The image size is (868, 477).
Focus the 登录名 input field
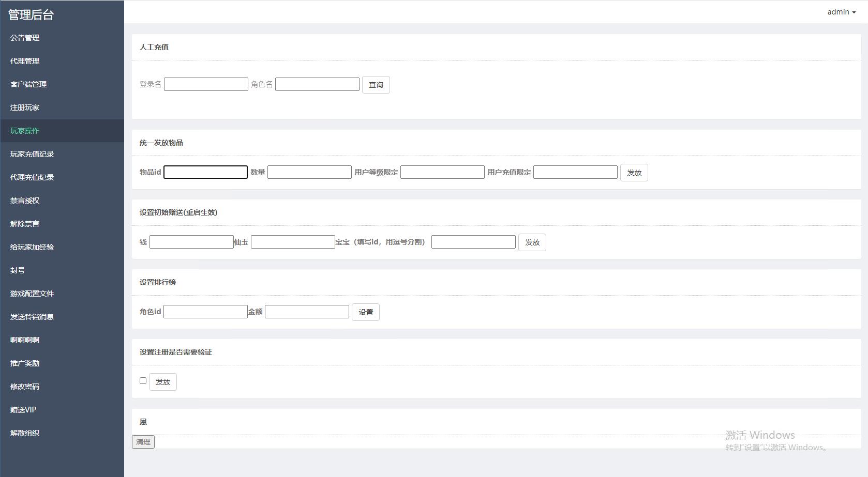point(206,84)
